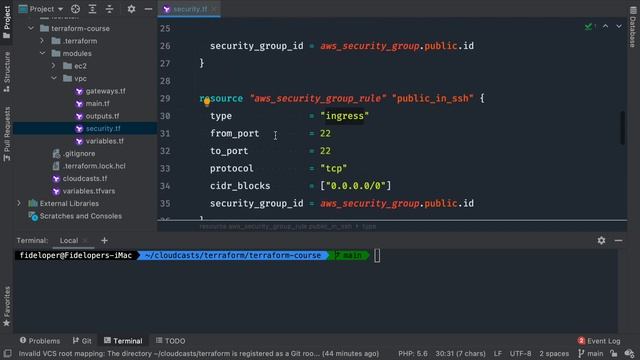Add a new terminal session with plus
This screenshot has width=640, height=360.
[104, 240]
